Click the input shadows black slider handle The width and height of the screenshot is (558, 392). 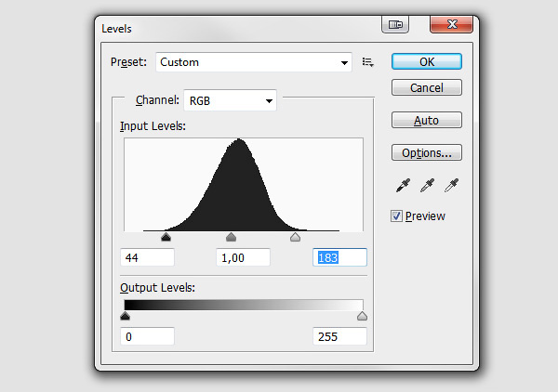click(166, 237)
